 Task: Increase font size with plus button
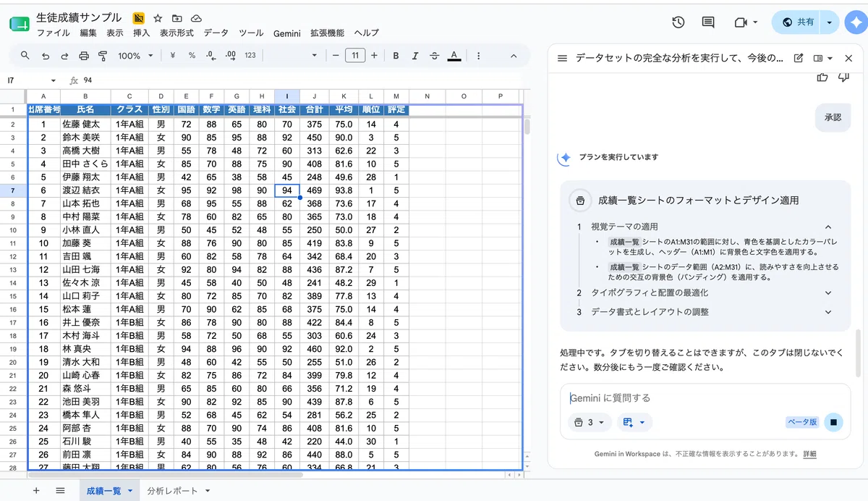click(x=374, y=56)
